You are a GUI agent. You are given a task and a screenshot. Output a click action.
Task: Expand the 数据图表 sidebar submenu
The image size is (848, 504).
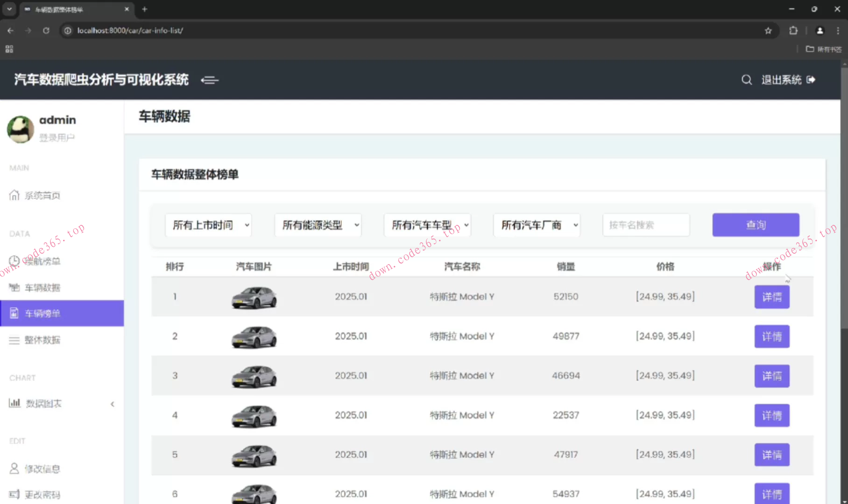pos(62,404)
